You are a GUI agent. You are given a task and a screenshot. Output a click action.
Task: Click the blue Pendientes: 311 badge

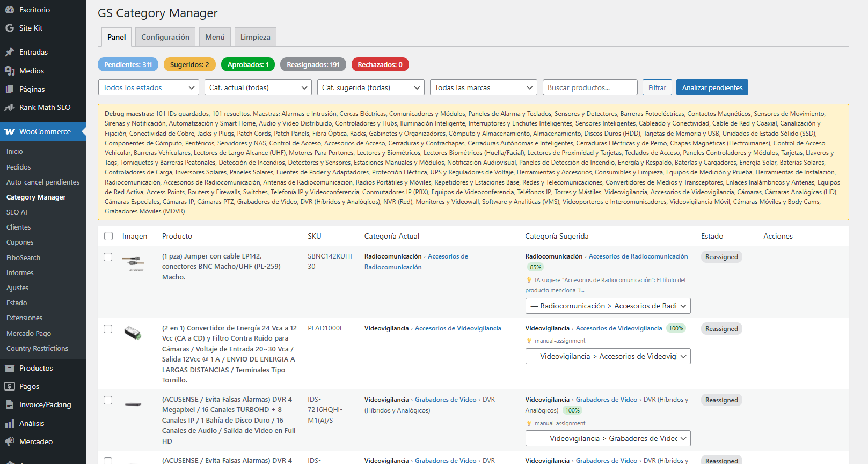[x=128, y=64]
